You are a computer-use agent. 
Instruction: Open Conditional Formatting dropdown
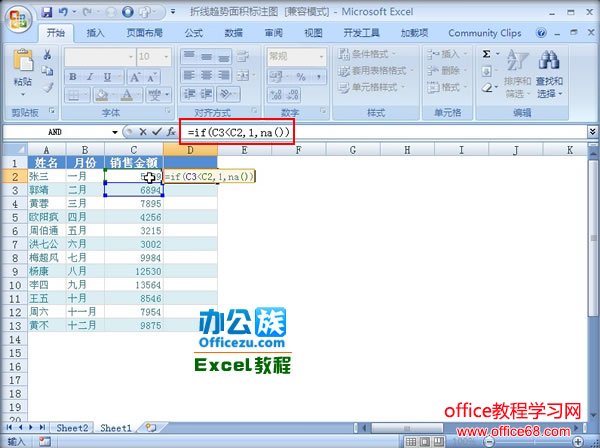coord(367,54)
